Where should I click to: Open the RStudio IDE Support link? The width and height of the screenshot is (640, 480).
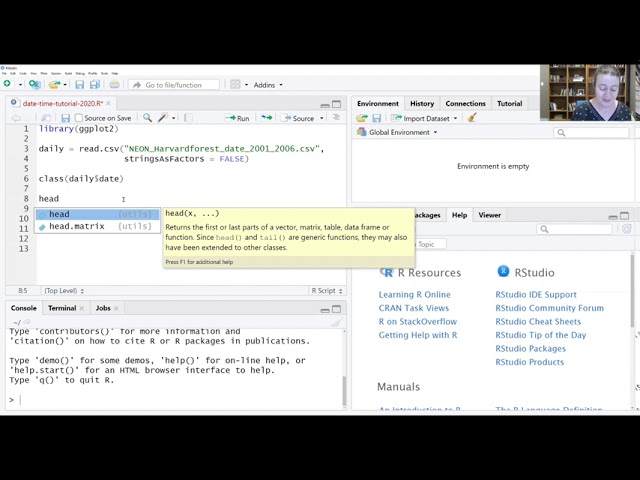click(x=536, y=295)
